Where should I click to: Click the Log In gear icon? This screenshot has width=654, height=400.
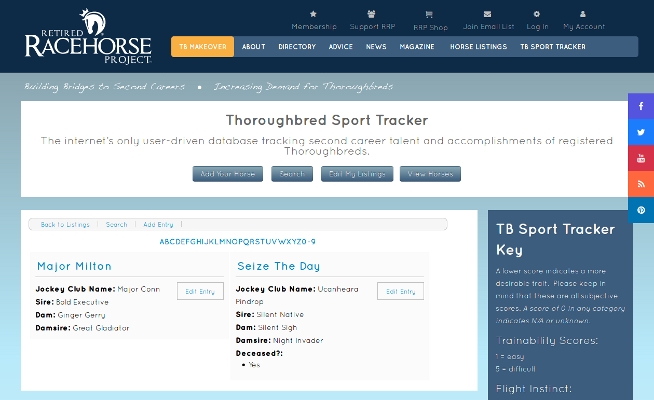pyautogui.click(x=537, y=14)
